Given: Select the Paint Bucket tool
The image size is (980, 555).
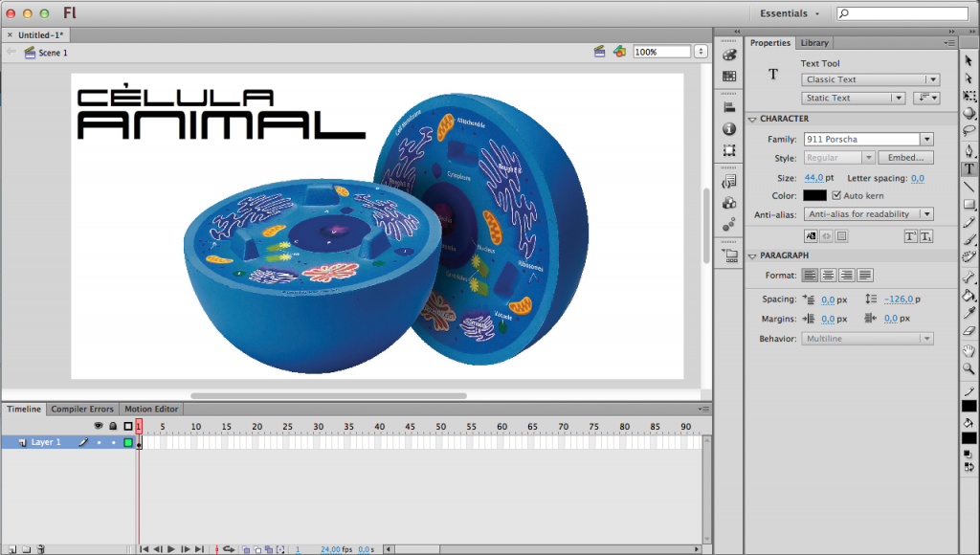Looking at the screenshot, I should click(x=969, y=296).
